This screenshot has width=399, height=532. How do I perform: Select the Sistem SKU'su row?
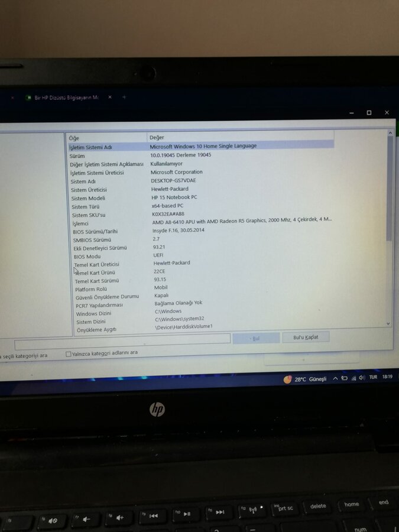(x=88, y=215)
